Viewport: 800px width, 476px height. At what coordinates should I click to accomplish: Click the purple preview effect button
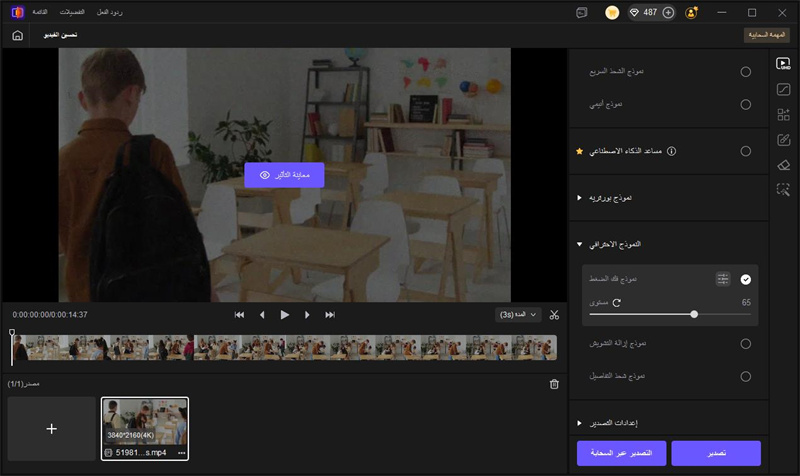point(284,175)
